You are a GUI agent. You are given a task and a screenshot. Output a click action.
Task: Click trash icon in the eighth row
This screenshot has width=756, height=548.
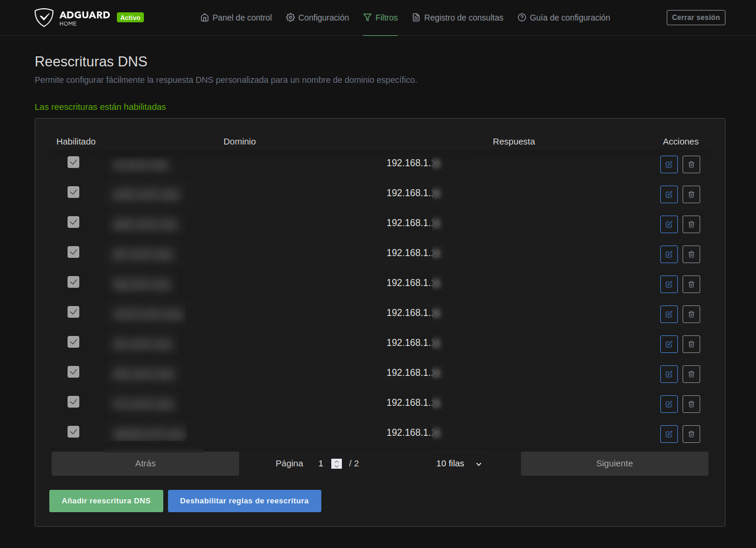tap(691, 374)
